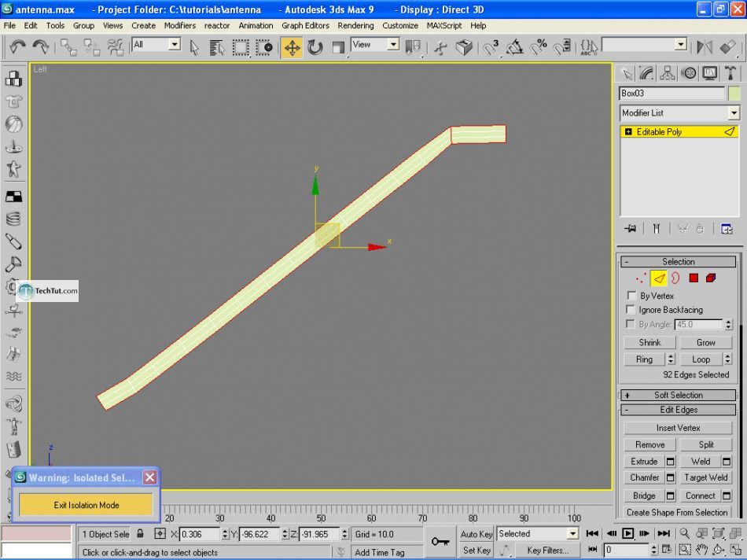Activate the Select and Rotate tool
Image resolution: width=747 pixels, height=560 pixels.
tap(315, 47)
